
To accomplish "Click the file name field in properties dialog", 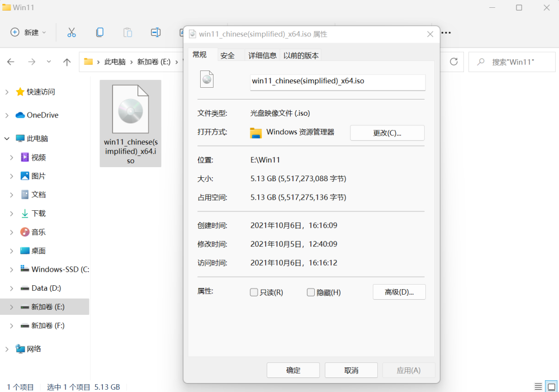I will click(x=338, y=82).
